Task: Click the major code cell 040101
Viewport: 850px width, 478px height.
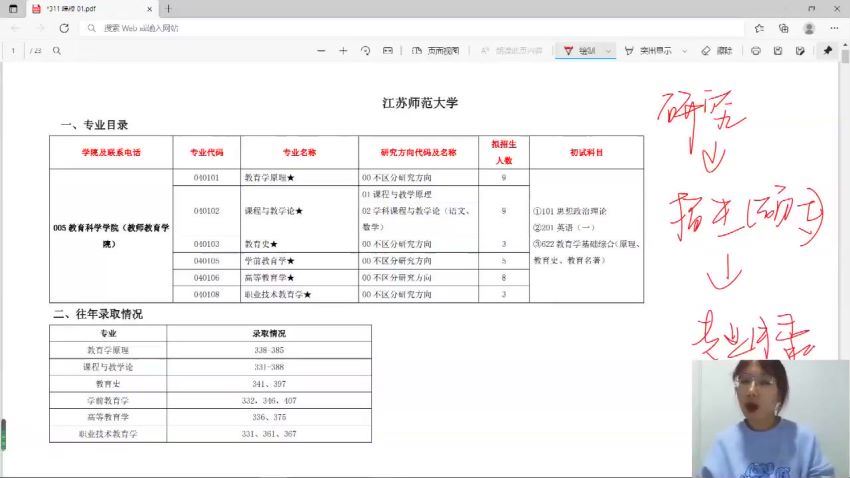Action: pyautogui.click(x=207, y=178)
